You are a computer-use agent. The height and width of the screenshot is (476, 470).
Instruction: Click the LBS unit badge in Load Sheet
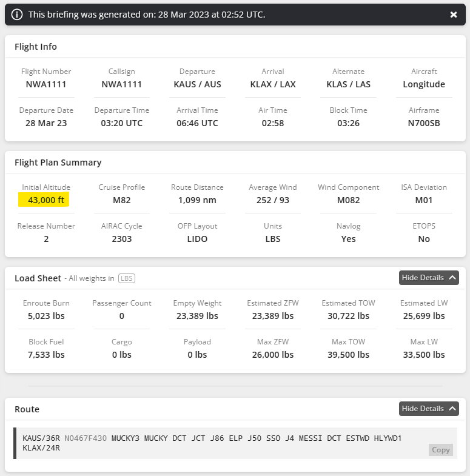pyautogui.click(x=126, y=278)
